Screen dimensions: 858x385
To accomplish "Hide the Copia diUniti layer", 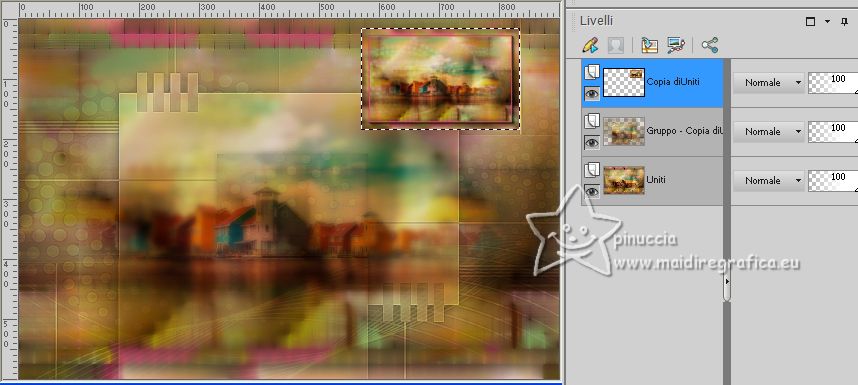I will [592, 94].
